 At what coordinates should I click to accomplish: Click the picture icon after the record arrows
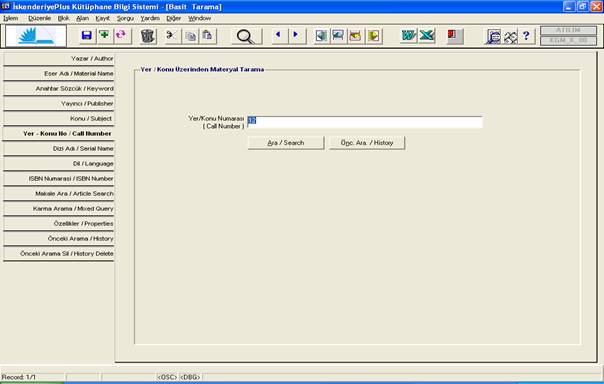[339, 36]
